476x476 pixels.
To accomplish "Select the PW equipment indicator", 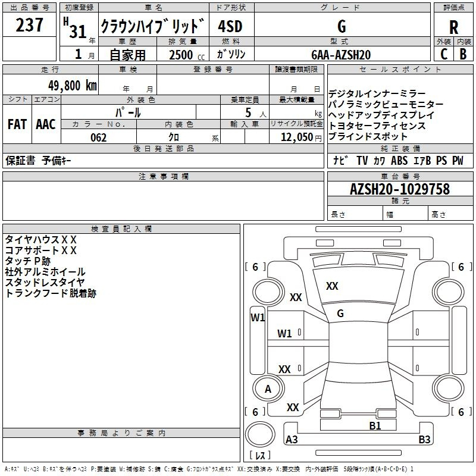I will pos(457,161).
